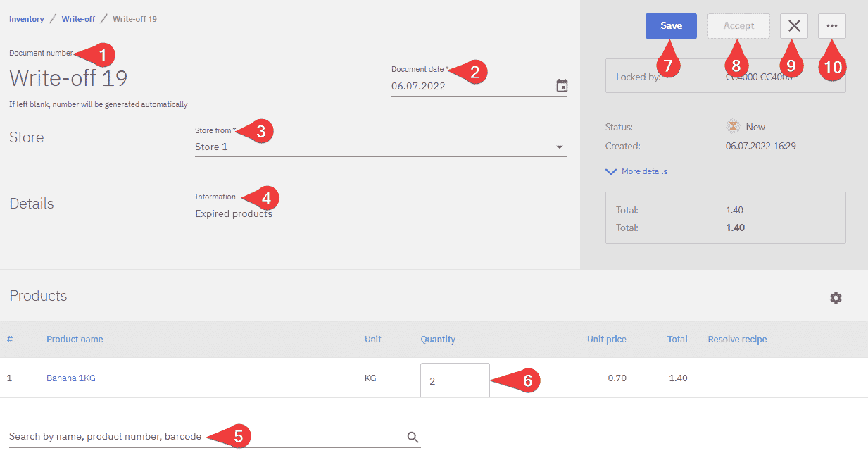Save the write-off document
This screenshot has width=868, height=465.
pyautogui.click(x=671, y=26)
